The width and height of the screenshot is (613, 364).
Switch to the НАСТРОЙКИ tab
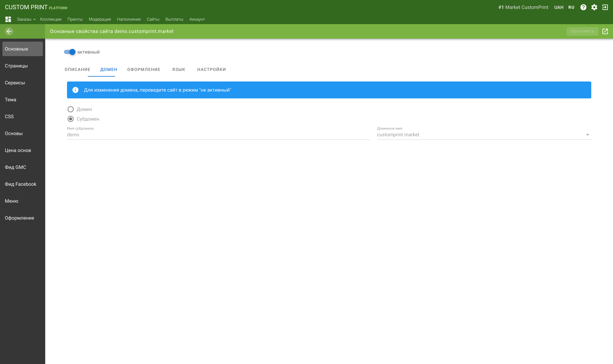(212, 70)
